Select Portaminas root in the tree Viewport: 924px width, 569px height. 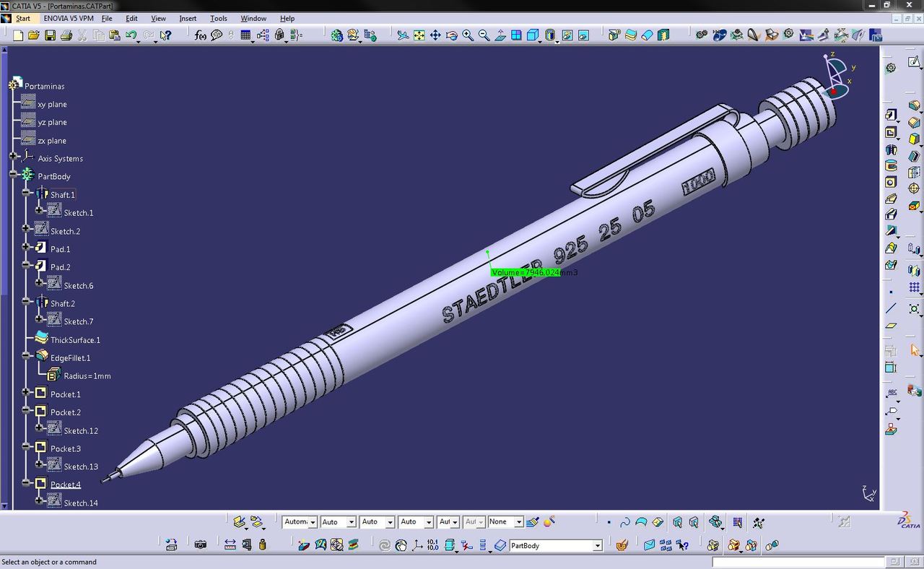(45, 86)
